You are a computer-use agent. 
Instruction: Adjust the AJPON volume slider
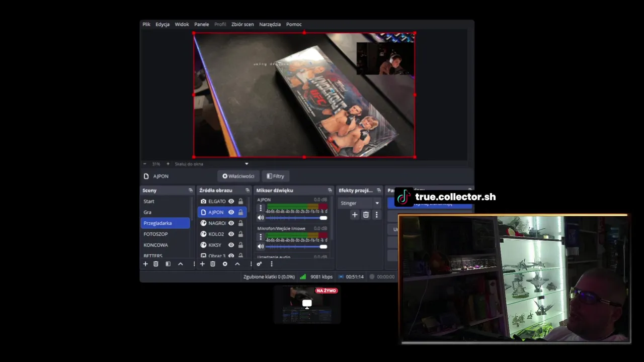click(x=296, y=218)
